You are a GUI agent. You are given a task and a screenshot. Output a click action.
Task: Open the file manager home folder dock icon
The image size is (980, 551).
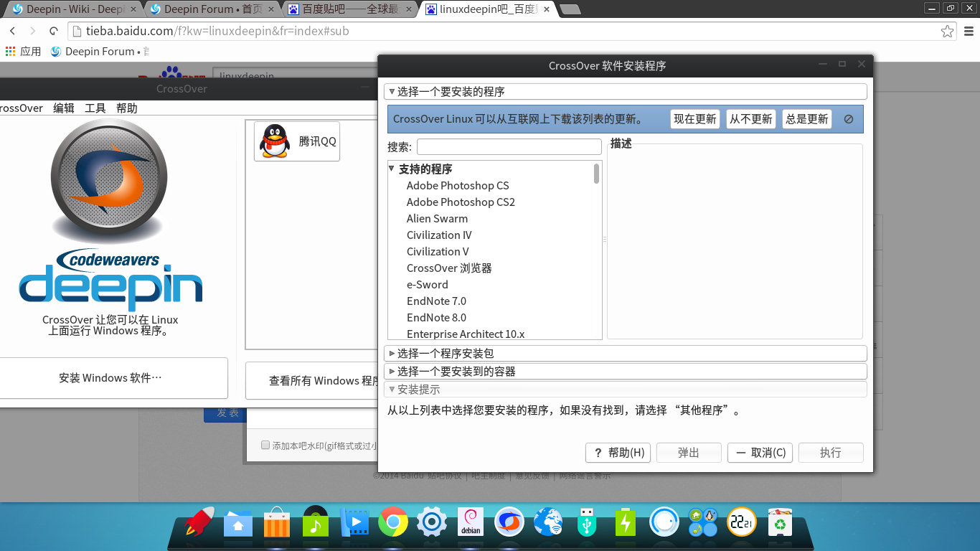click(238, 523)
